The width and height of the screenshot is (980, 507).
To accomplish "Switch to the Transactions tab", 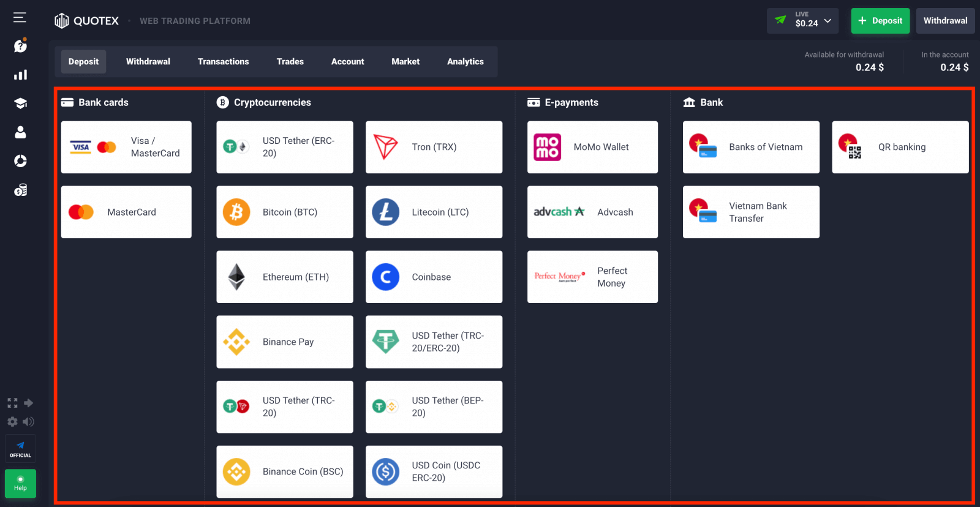I will 223,62.
